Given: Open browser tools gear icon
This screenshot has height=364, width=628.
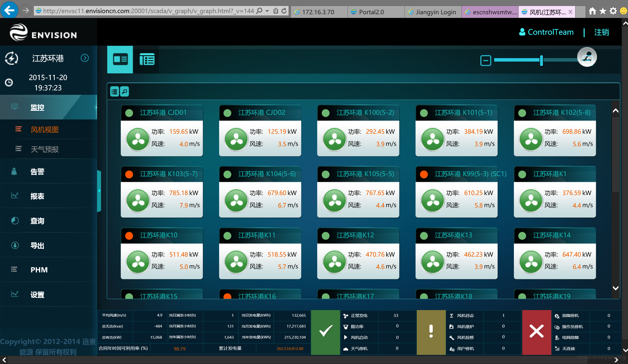Looking at the screenshot, I should pos(613,11).
